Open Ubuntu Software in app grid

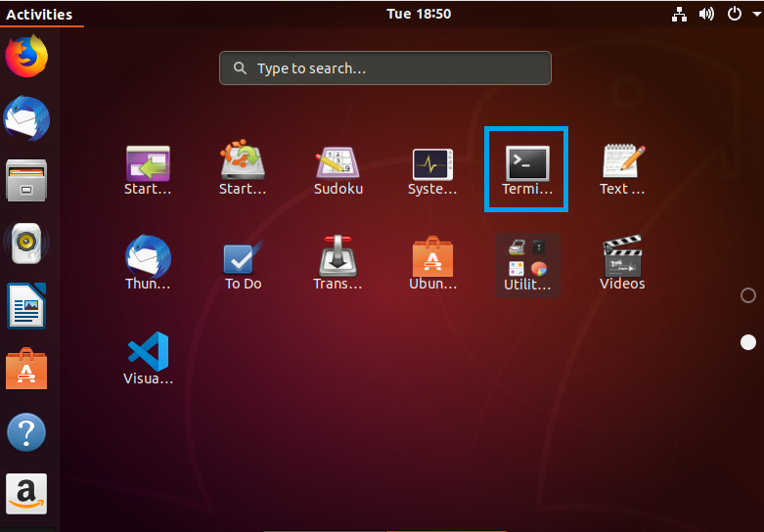(x=432, y=264)
